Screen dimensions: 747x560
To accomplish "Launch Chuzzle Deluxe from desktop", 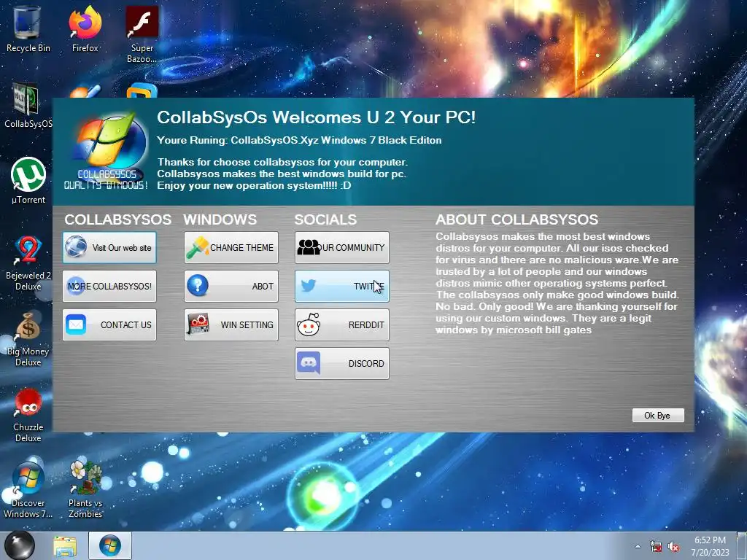I will point(28,415).
